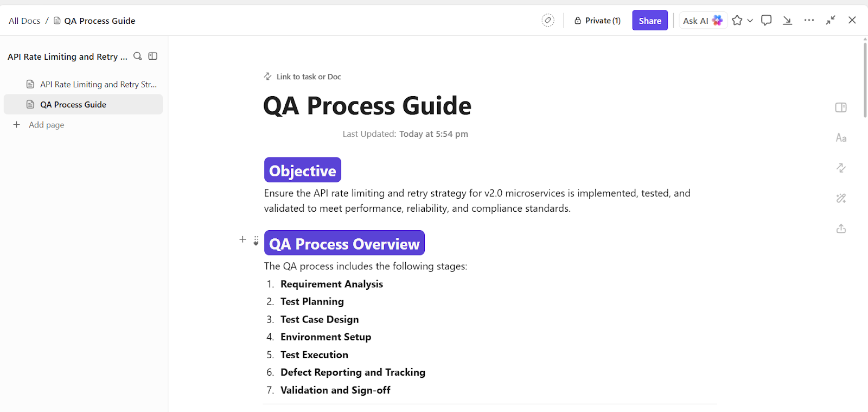Screen dimensions: 868x412
Task: Click the search icon in the sidebar
Action: coord(138,56)
